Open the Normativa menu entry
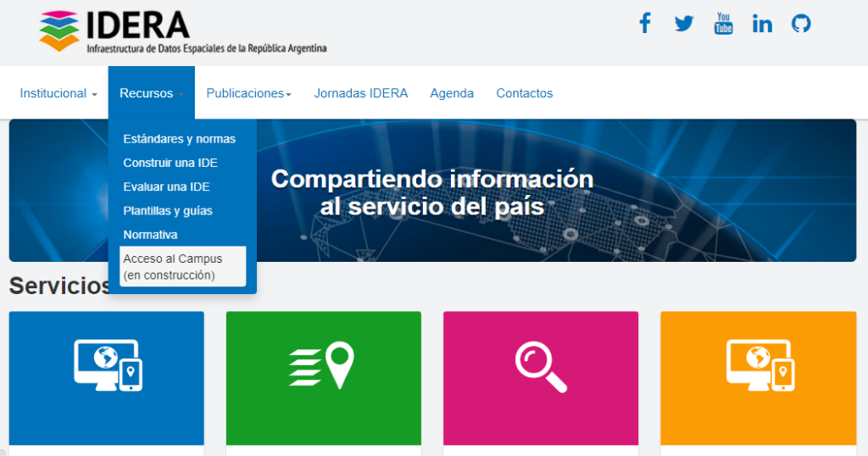This screenshot has height=456, width=868. [151, 235]
